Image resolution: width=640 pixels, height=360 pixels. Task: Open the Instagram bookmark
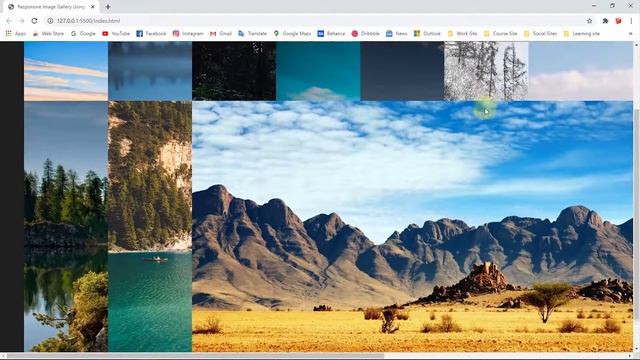[188, 33]
